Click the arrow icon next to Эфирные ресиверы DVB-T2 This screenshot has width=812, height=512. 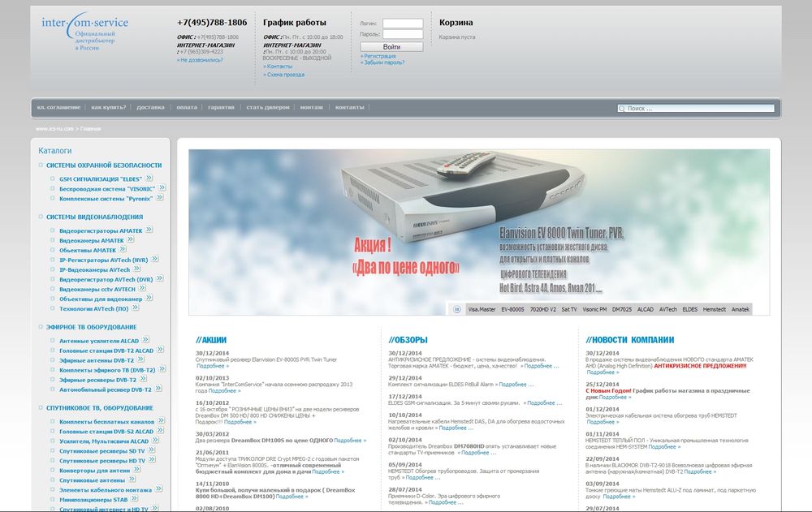[144, 379]
